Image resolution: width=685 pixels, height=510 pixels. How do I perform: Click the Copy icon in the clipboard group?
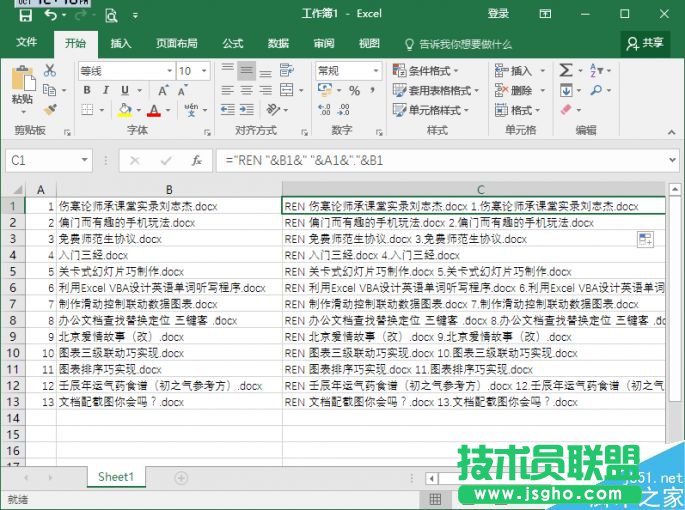tap(49, 90)
